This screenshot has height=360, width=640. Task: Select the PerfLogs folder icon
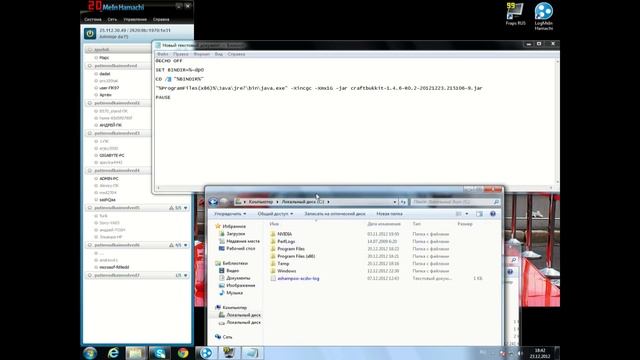273,241
